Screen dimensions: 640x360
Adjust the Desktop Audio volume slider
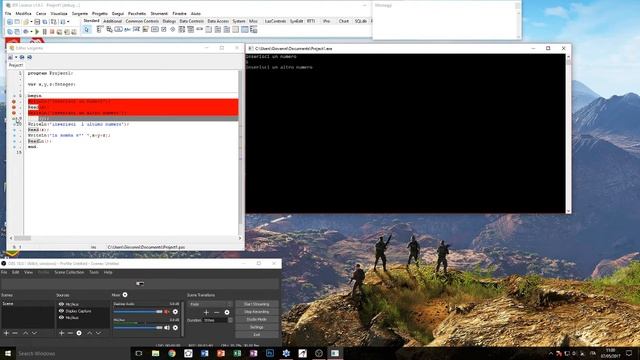tap(138, 312)
